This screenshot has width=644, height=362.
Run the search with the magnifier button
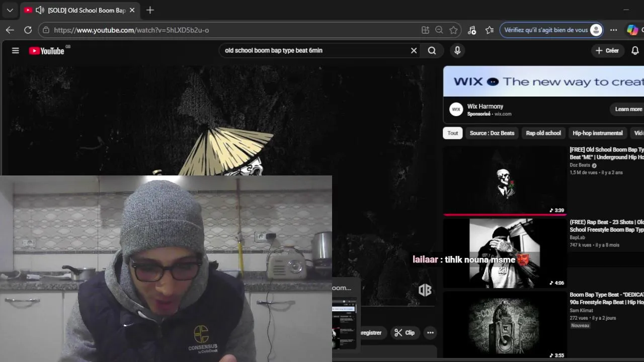tap(432, 50)
